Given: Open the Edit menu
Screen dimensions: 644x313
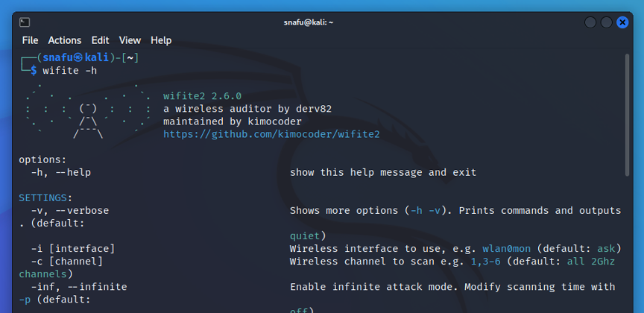Looking at the screenshot, I should pyautogui.click(x=100, y=40).
